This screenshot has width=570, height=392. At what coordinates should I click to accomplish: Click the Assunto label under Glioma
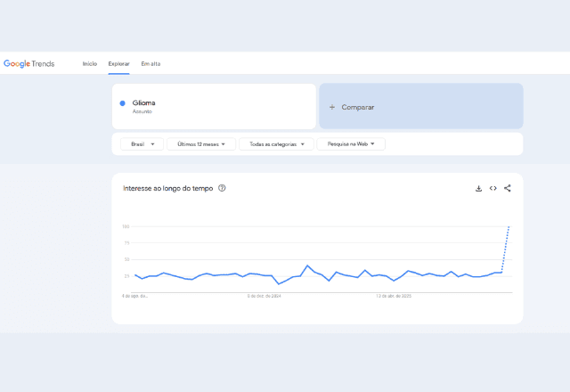[142, 111]
